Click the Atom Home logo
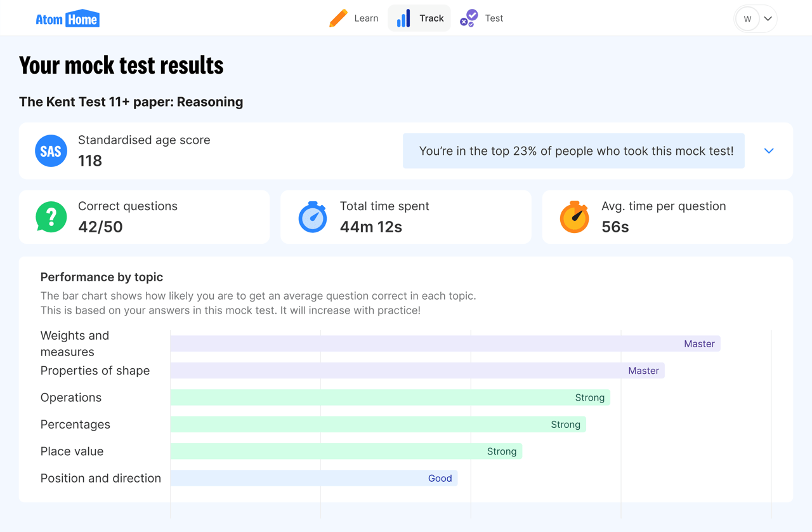The width and height of the screenshot is (812, 532). pyautogui.click(x=67, y=19)
